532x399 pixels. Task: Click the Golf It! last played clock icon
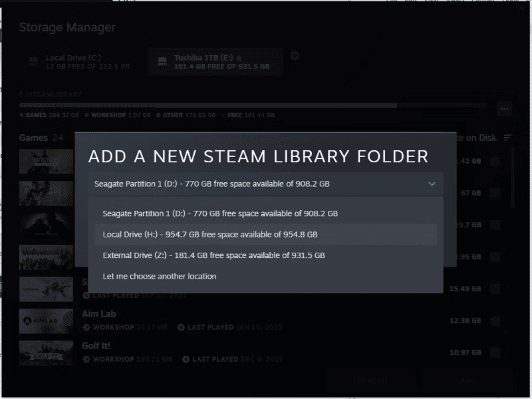point(186,359)
